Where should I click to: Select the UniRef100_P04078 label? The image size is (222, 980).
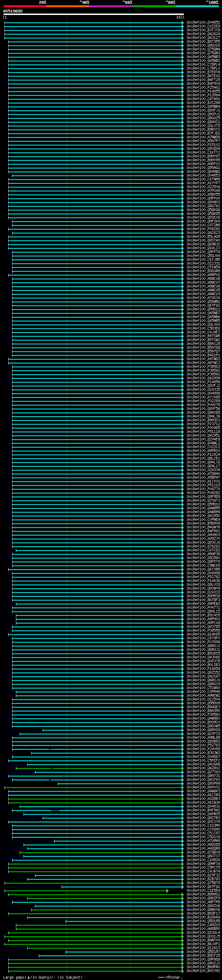203,405
